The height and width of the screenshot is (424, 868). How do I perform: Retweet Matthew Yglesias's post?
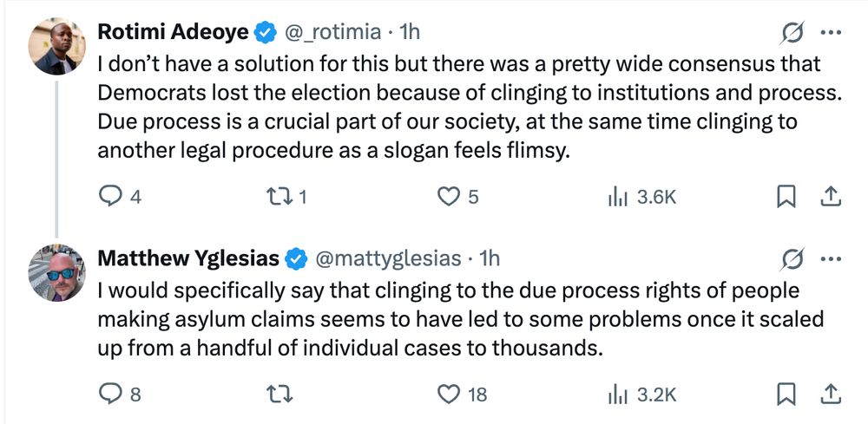coord(279,395)
